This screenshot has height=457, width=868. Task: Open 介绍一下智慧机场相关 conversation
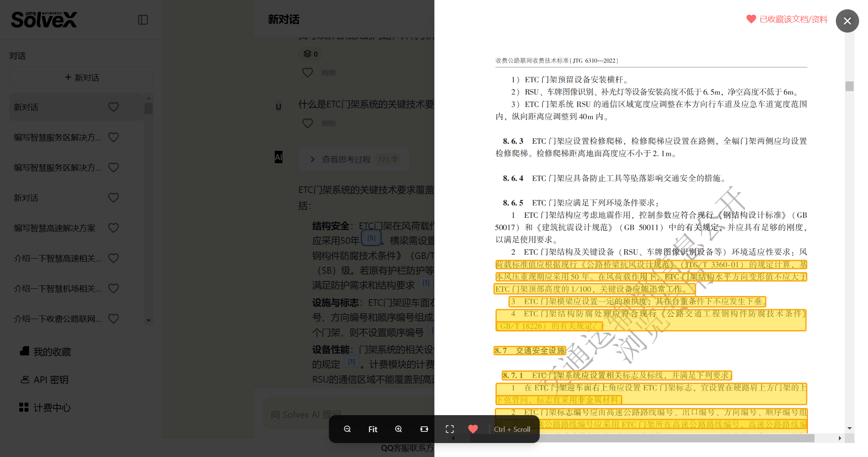coord(58,288)
